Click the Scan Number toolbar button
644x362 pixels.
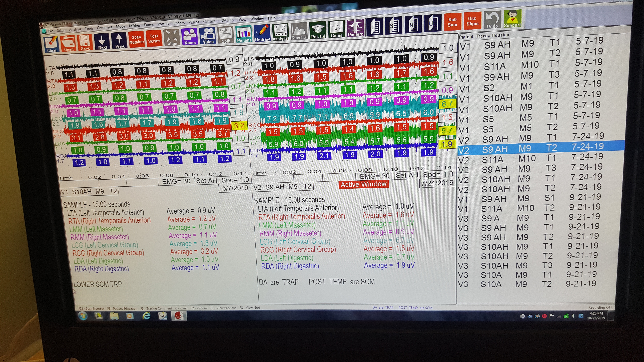coord(137,39)
